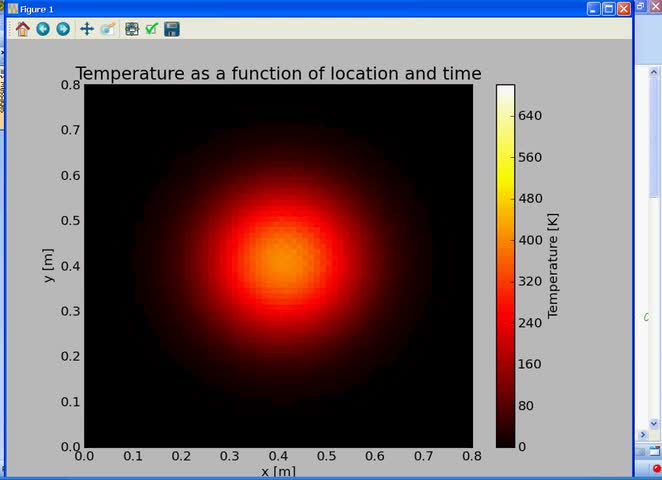Save the figure with floppy icon
The image size is (662, 480).
172,29
